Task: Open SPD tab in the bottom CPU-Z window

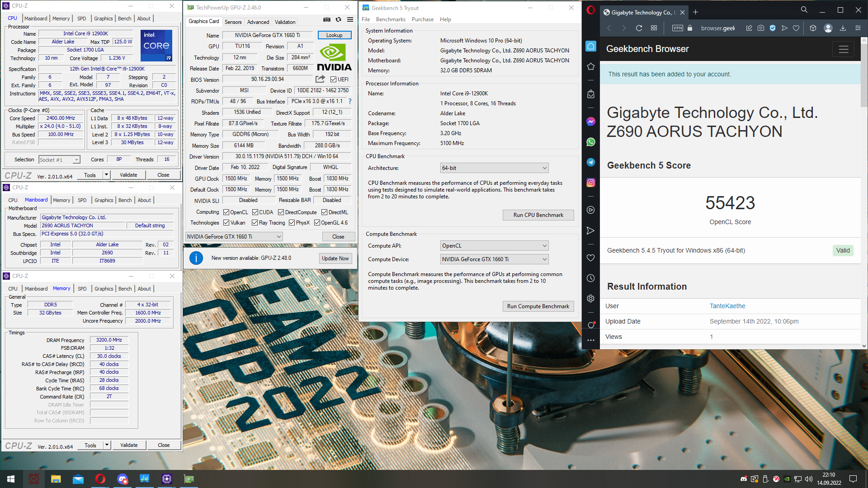Action: coord(82,289)
